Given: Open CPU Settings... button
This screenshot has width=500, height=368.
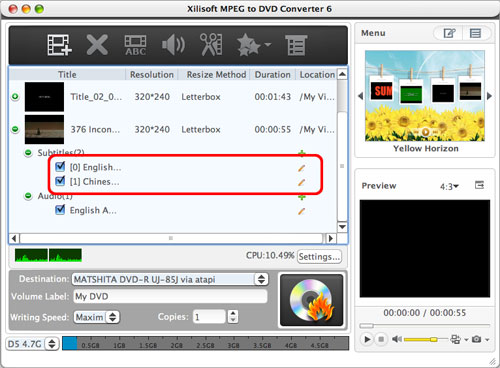Looking at the screenshot, I should (x=319, y=256).
